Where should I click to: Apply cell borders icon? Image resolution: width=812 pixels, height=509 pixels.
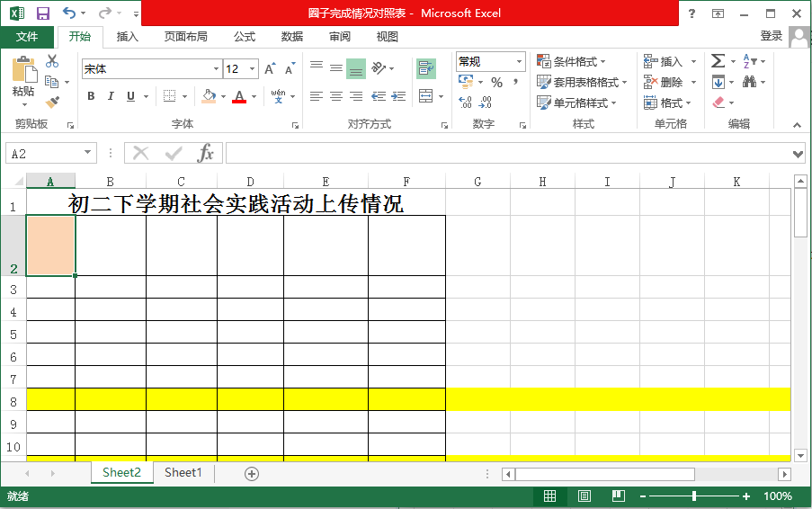click(x=169, y=96)
